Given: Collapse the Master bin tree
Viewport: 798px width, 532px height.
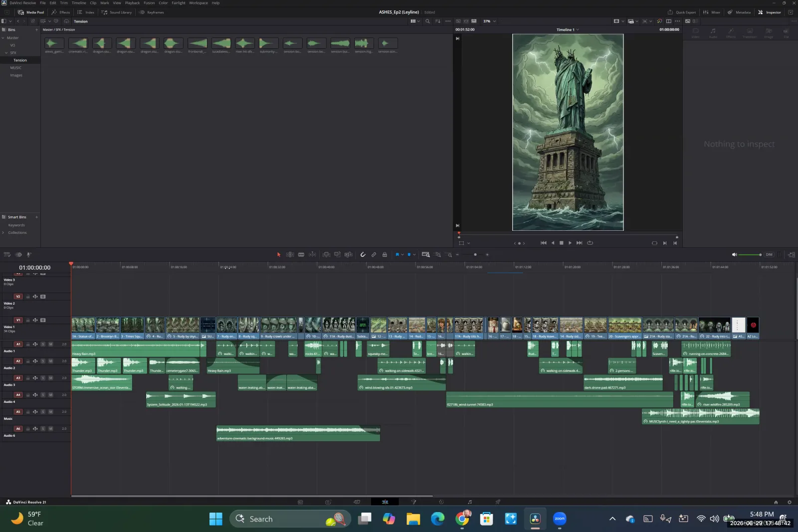Looking at the screenshot, I should [3, 38].
